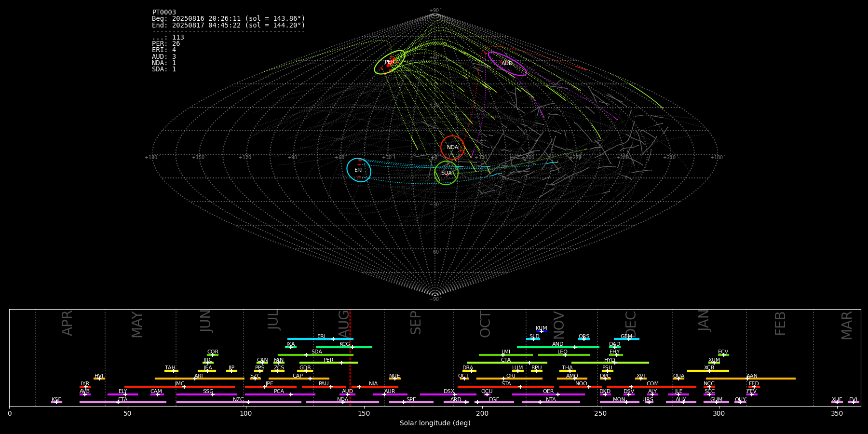Select the End: 20250817 04:45:22 line
Screen dimensions: 868x434
[229, 25]
